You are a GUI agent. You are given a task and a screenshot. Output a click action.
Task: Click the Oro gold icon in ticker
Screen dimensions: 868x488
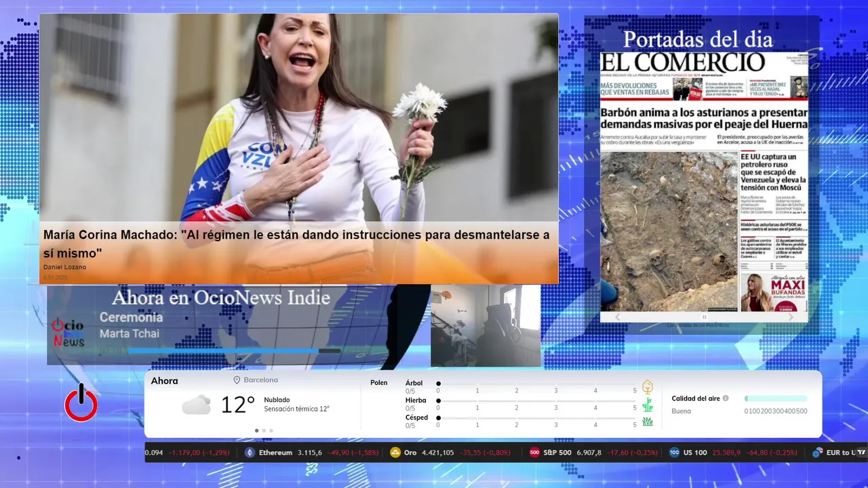(x=395, y=453)
